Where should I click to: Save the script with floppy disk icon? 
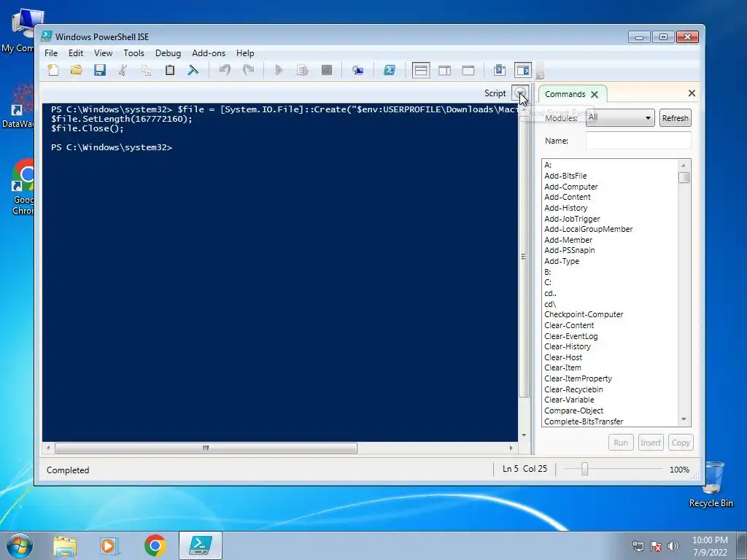click(x=99, y=71)
